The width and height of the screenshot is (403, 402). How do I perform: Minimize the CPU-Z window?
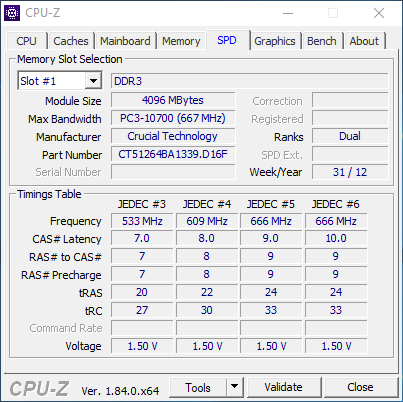click(288, 13)
